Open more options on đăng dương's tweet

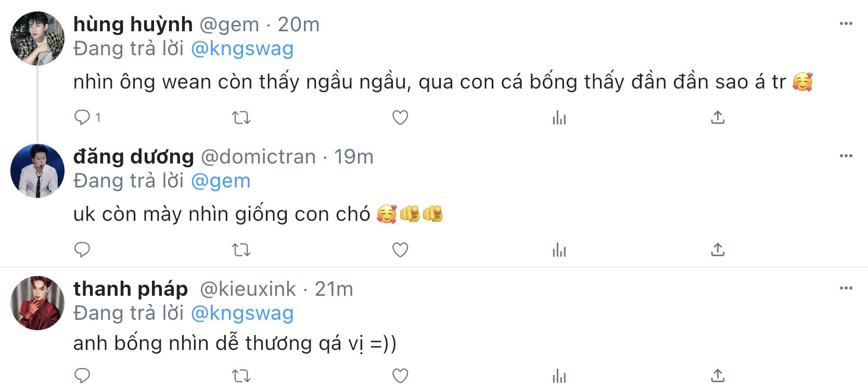pyautogui.click(x=846, y=156)
